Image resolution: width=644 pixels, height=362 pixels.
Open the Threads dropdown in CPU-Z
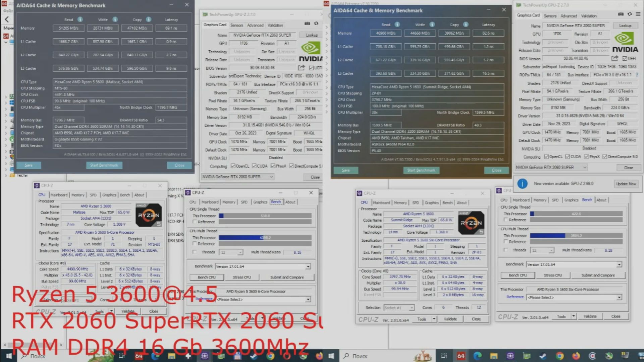pos(240,252)
